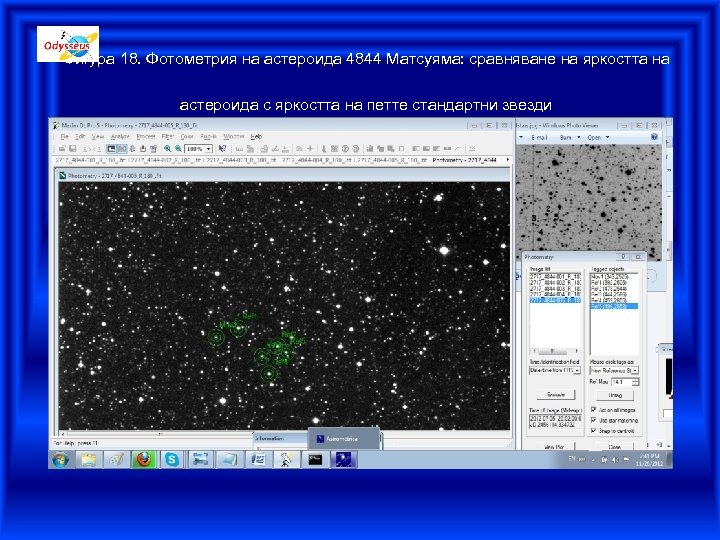This screenshot has width=720, height=540.
Task: Click the Zoom In magnifier icon
Action: (x=168, y=149)
